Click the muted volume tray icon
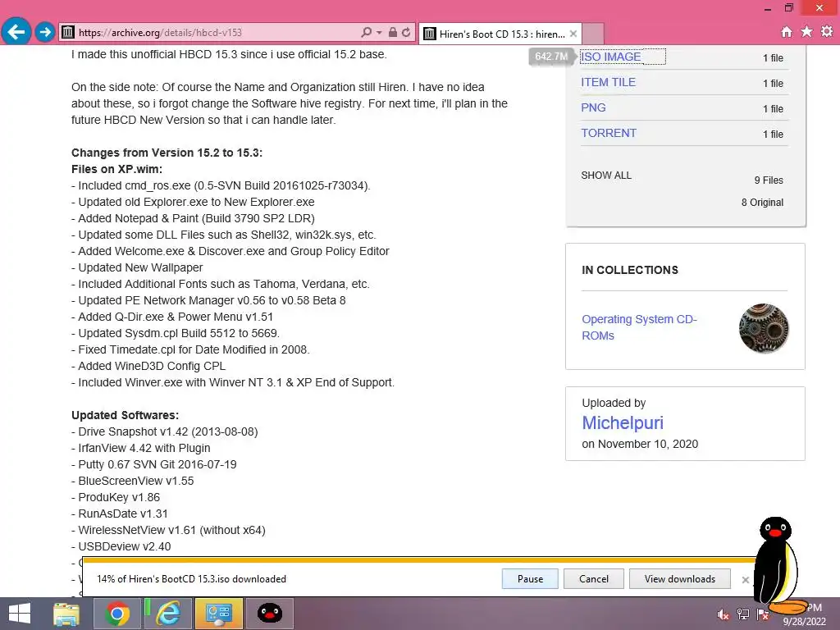Viewport: 840px width, 630px height. coord(723,614)
